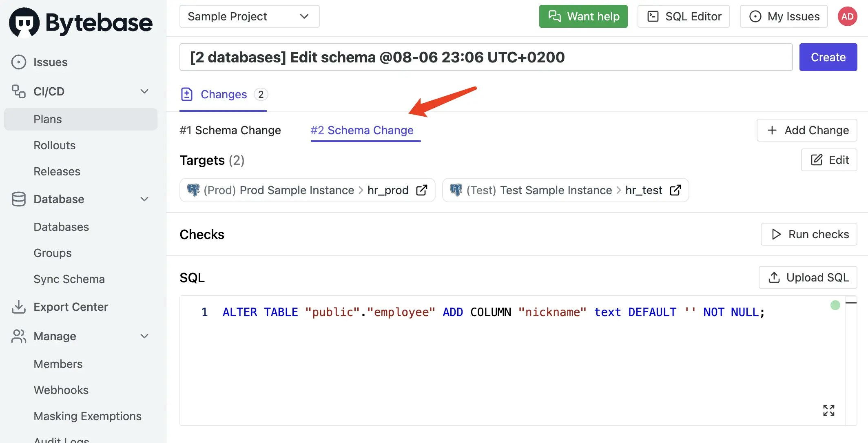Click the hr_test target chip
Image resolution: width=868 pixels, height=443 pixels.
coord(566,190)
